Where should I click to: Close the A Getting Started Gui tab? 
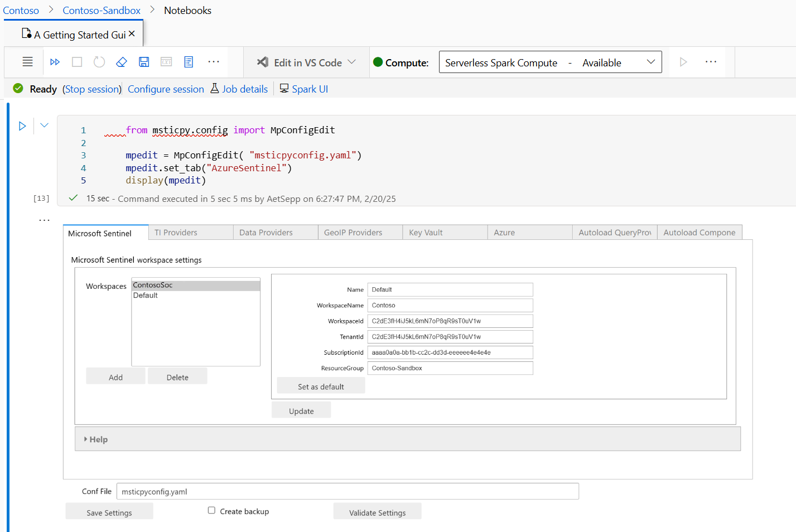[132, 34]
